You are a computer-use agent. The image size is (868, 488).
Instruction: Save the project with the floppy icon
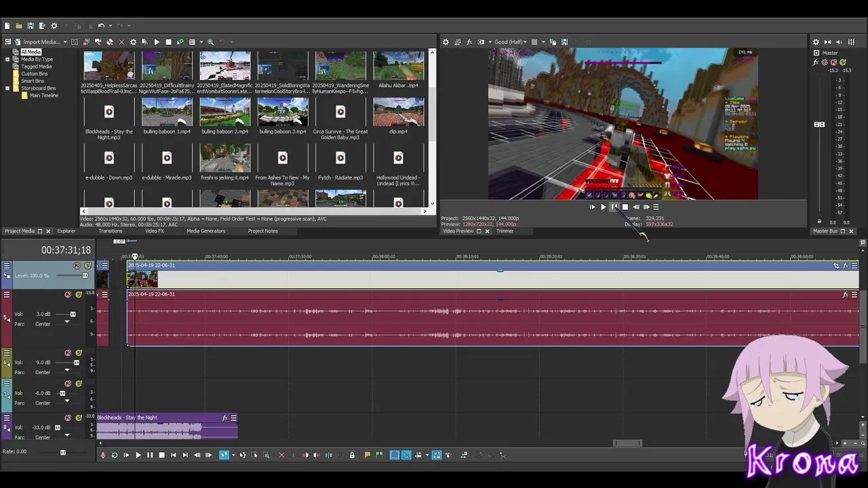(x=31, y=26)
